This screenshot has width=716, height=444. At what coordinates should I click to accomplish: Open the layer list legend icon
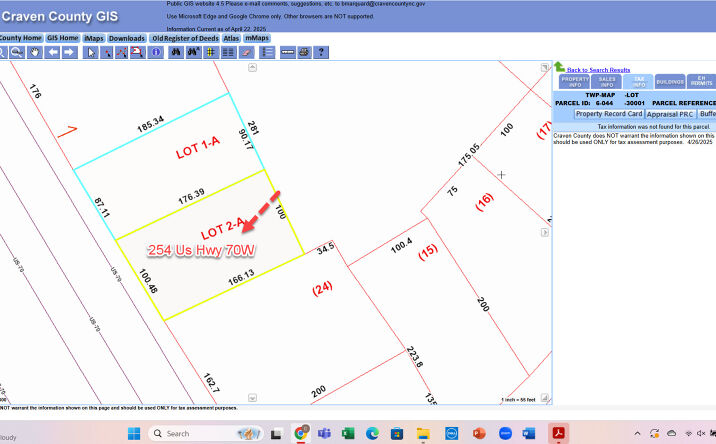[267, 52]
